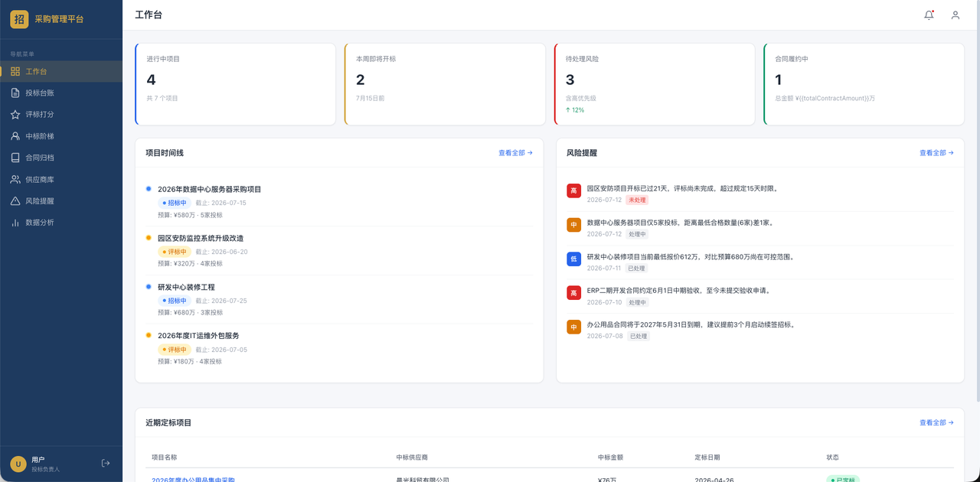980x482 pixels.
Task: Open the notification bell icon
Action: pyautogui.click(x=929, y=15)
